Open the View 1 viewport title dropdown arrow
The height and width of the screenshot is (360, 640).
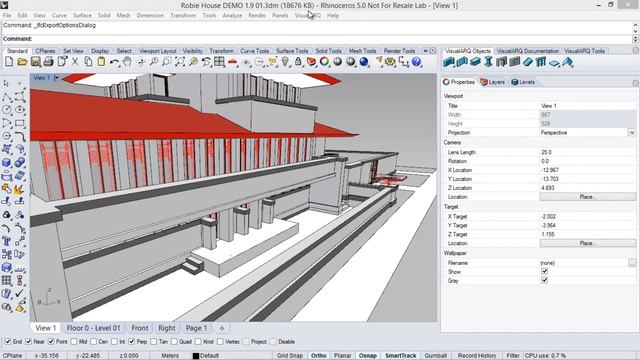point(56,78)
